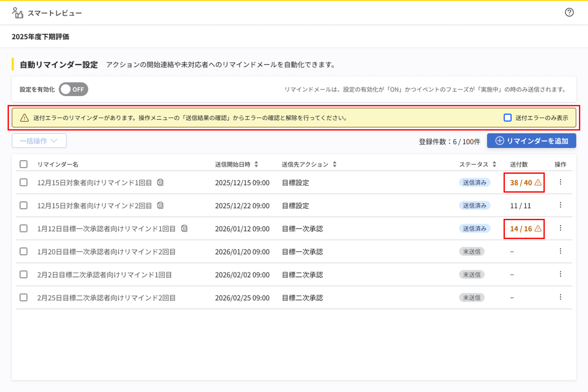Select checkbox for 1月20日目標一次承認者向けリマインド2回目
Screen dimensions: 588x392
[23, 251]
